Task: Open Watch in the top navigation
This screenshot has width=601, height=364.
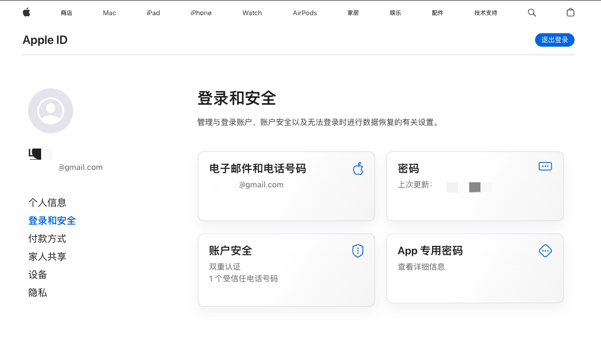Action: point(252,13)
